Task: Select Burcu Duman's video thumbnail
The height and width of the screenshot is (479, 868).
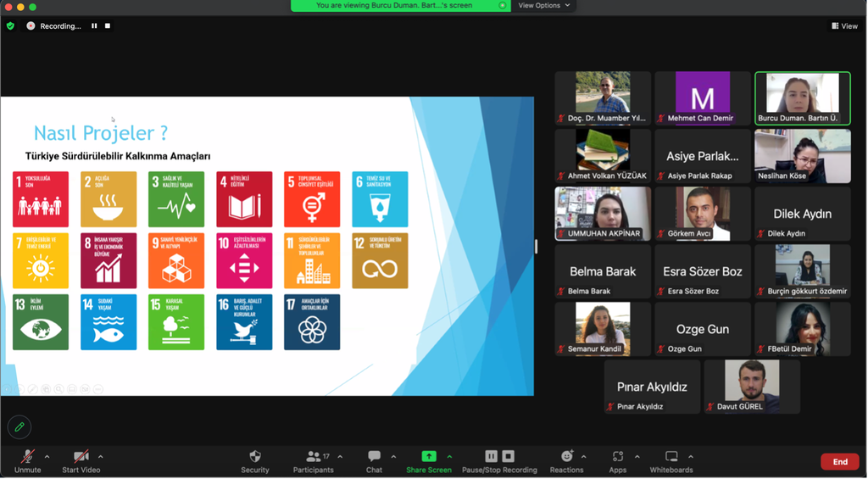Action: point(802,97)
